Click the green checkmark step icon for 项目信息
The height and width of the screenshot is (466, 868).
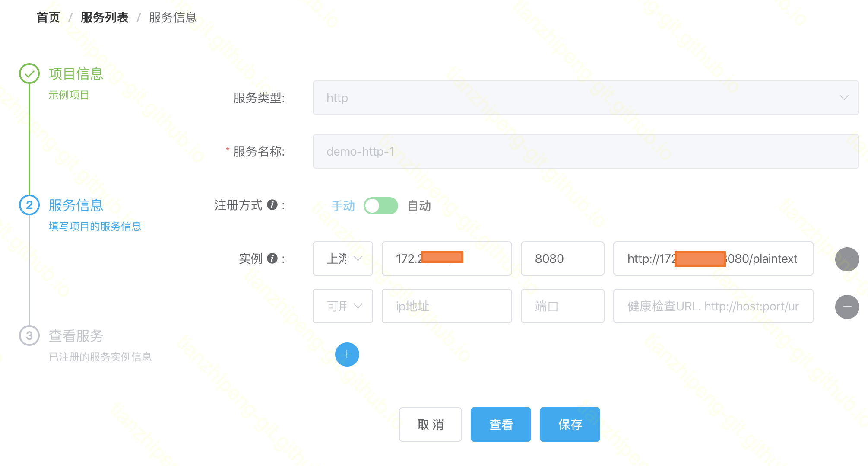tap(29, 74)
